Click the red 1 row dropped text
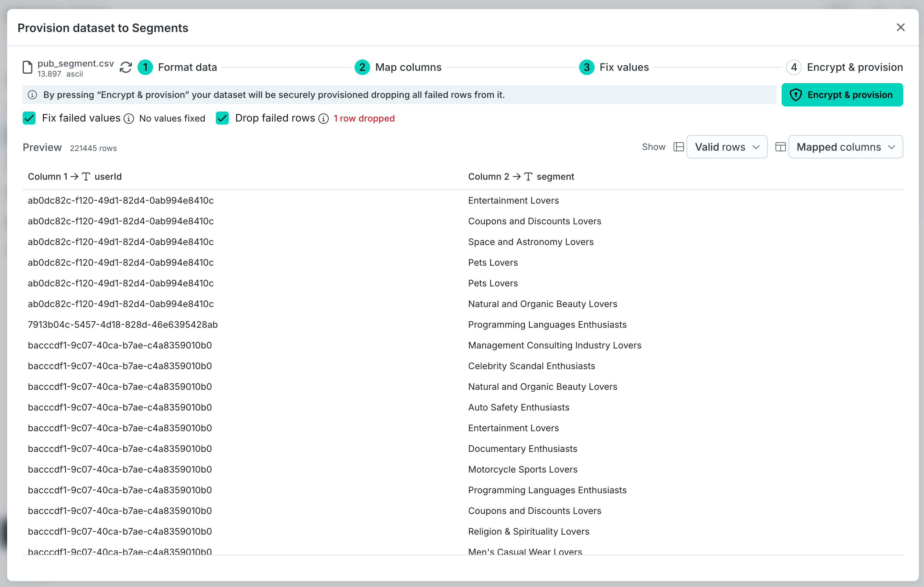924x587 pixels. tap(364, 119)
